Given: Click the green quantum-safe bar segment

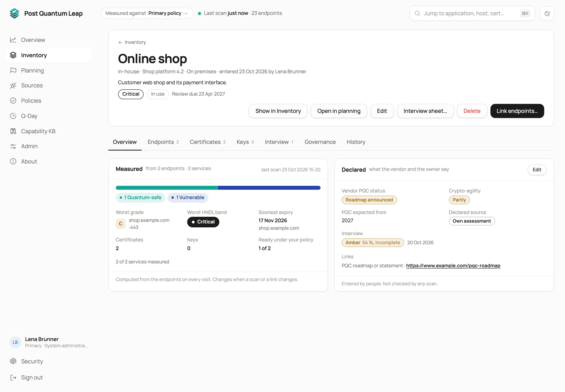Looking at the screenshot, I should [167, 188].
